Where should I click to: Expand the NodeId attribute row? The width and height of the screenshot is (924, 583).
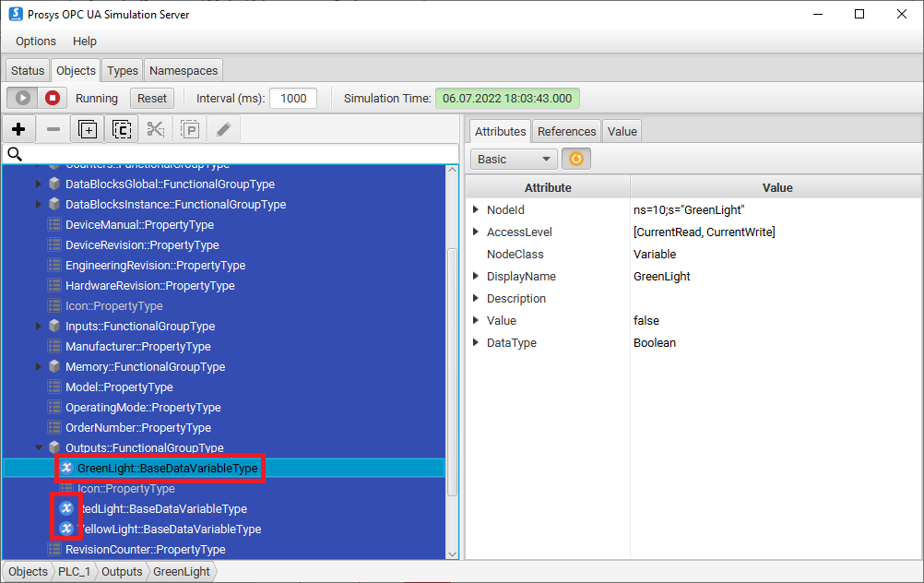(x=475, y=209)
